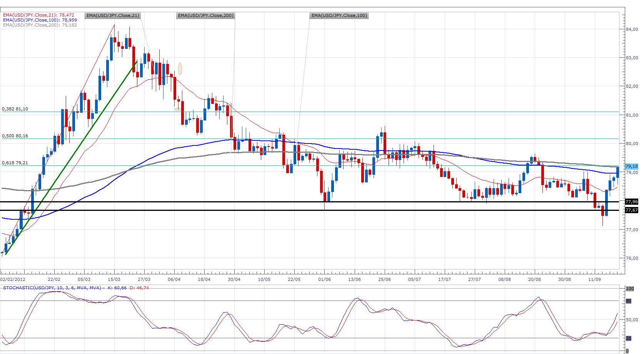Screen dimensions: 644x354
Task: Click the 15/03 date on time axis
Action: 114,279
